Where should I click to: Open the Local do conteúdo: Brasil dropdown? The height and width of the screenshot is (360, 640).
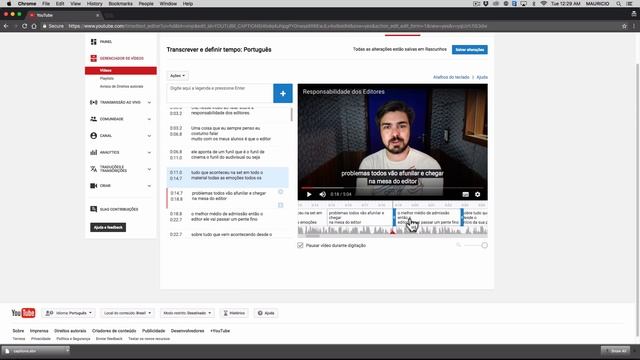(127, 313)
